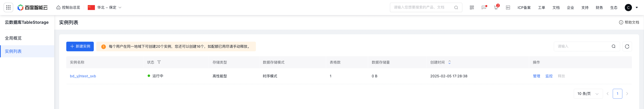644x109 pixels.
Task: Sort by creation time arrows
Action: (449, 62)
